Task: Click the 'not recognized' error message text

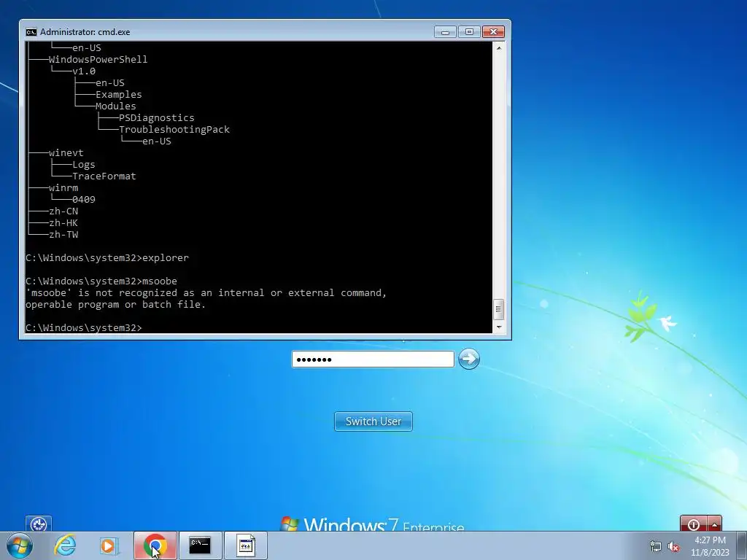Action: pyautogui.click(x=206, y=293)
